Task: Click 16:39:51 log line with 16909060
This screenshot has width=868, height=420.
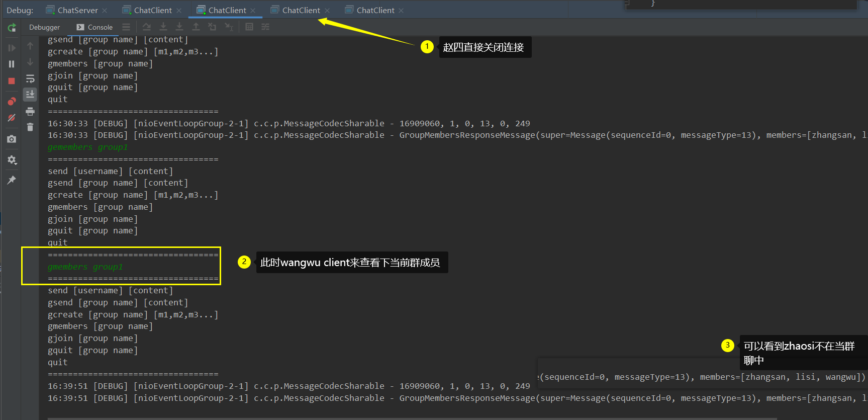Action: click(x=289, y=386)
